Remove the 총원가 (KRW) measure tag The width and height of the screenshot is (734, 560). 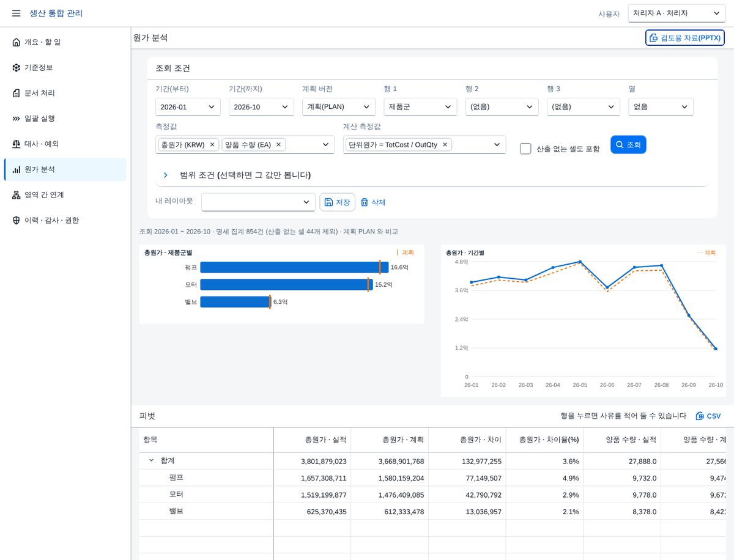[x=212, y=145]
